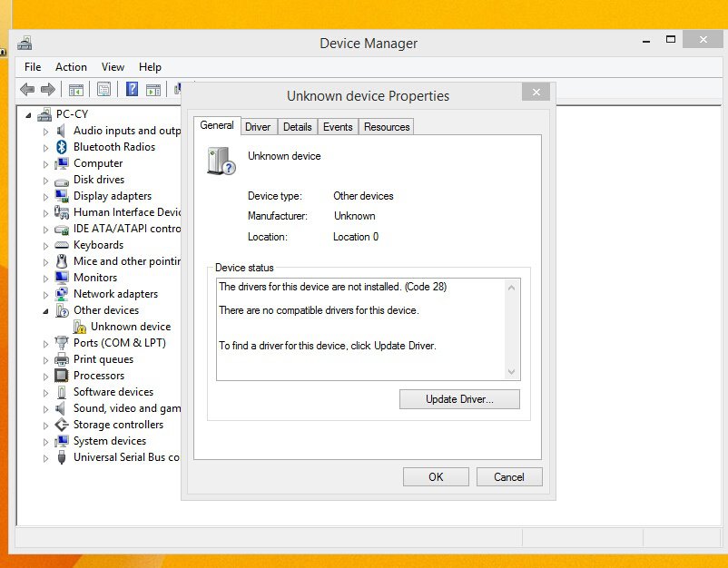Open console tree view via toolbar icon

click(76, 89)
